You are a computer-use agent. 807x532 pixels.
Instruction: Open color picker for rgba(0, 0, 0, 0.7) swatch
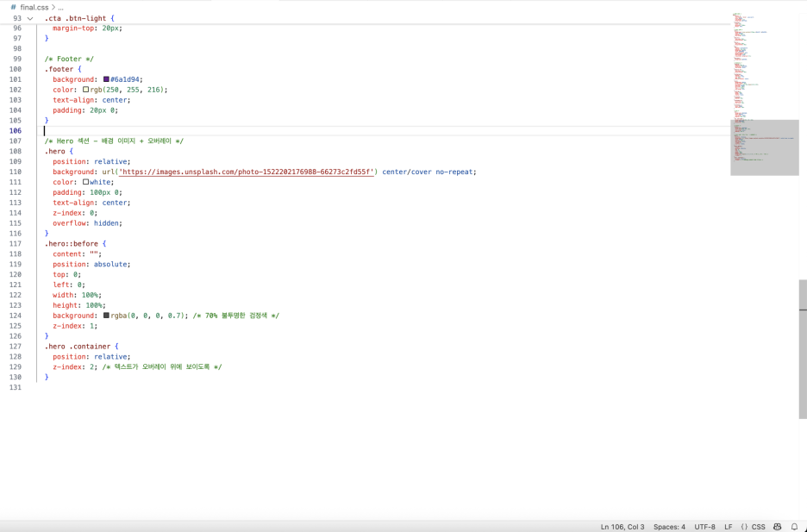coord(106,316)
